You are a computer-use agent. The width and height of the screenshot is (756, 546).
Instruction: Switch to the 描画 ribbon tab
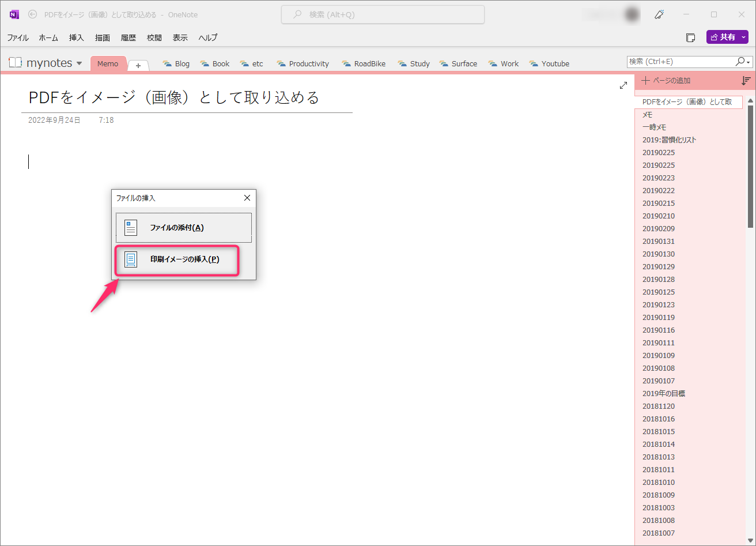[102, 37]
